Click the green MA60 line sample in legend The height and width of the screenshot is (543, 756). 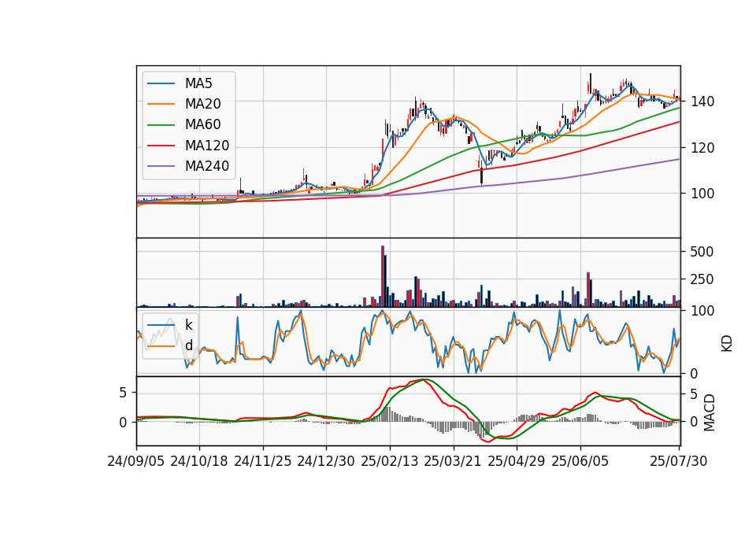(161, 125)
